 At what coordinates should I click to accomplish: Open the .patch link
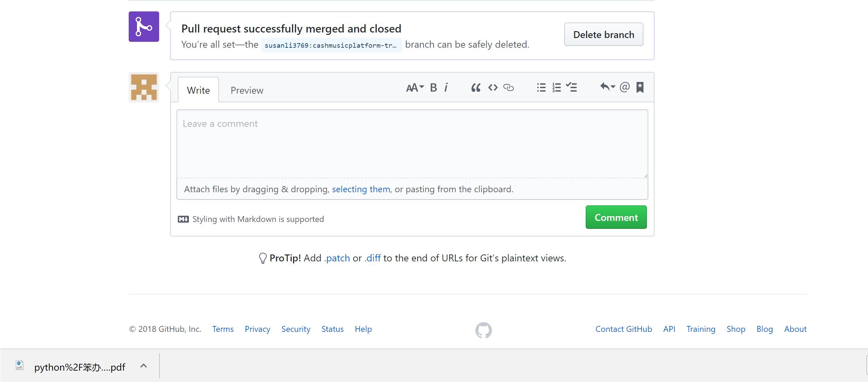tap(337, 258)
